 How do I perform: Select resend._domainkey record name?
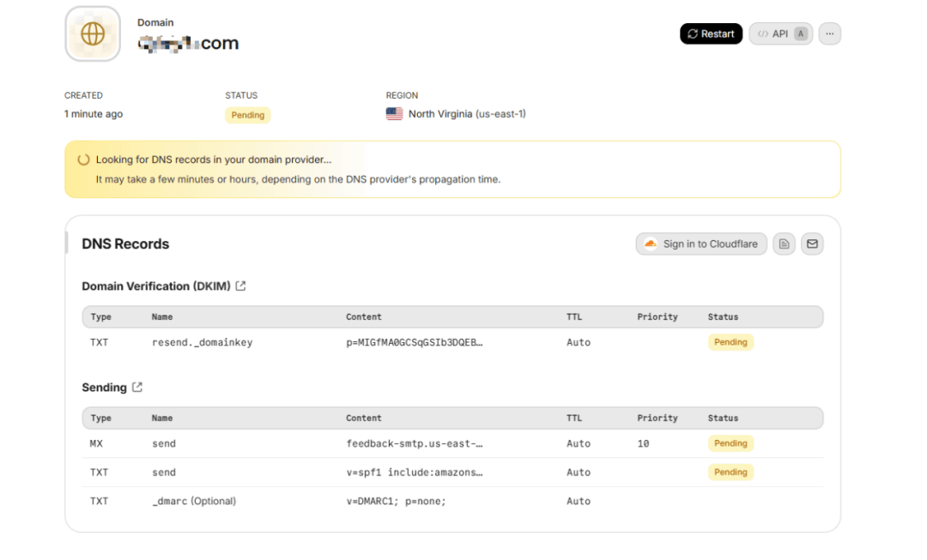[x=203, y=342]
